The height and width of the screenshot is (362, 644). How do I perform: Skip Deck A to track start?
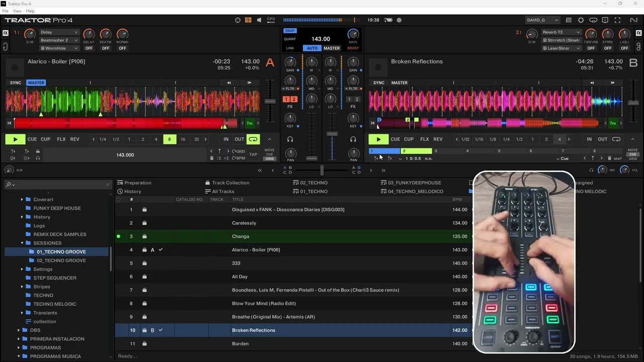coord(9,123)
